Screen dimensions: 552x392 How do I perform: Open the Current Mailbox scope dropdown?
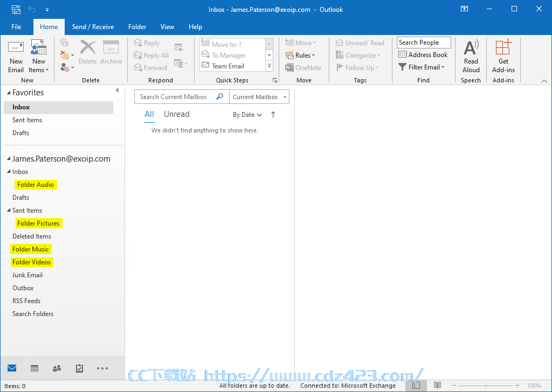pos(259,97)
